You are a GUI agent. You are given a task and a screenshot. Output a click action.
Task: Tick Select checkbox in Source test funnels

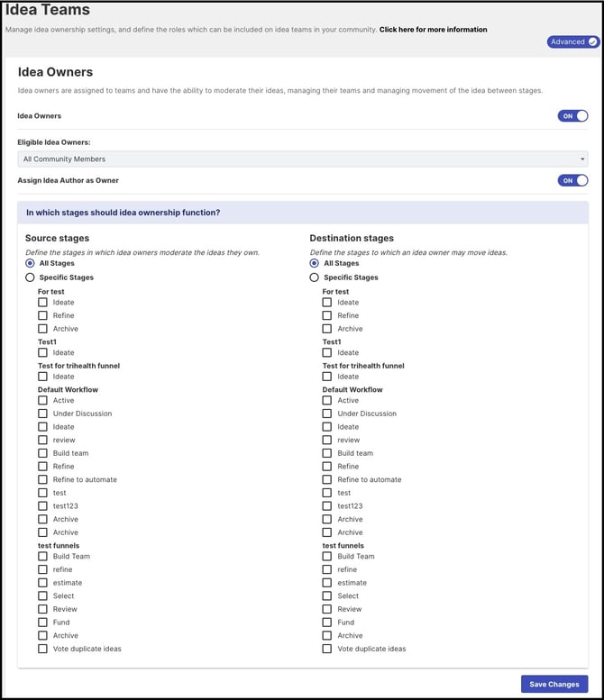[x=42, y=596]
